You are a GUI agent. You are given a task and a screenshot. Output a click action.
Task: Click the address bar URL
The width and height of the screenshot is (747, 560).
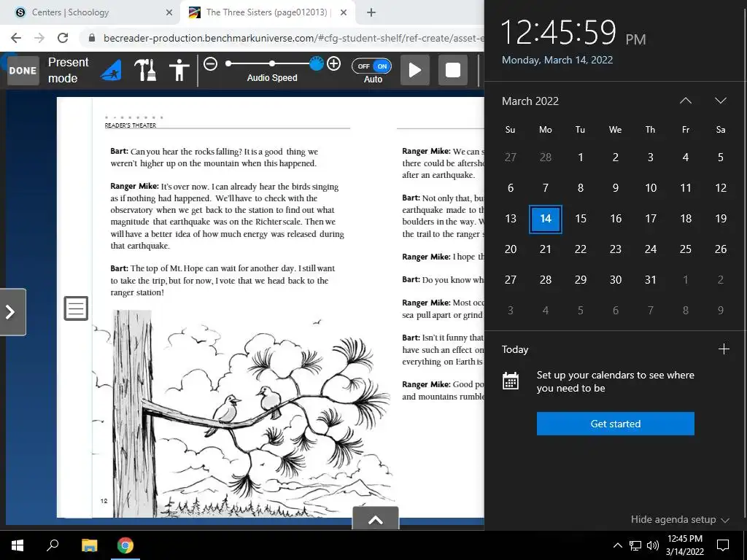(293, 38)
